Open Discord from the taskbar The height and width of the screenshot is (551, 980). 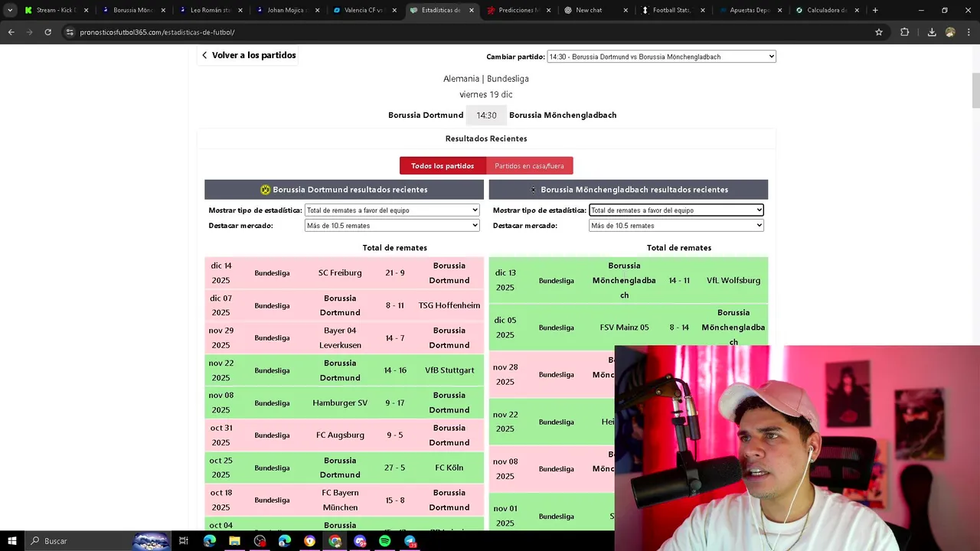coord(360,541)
